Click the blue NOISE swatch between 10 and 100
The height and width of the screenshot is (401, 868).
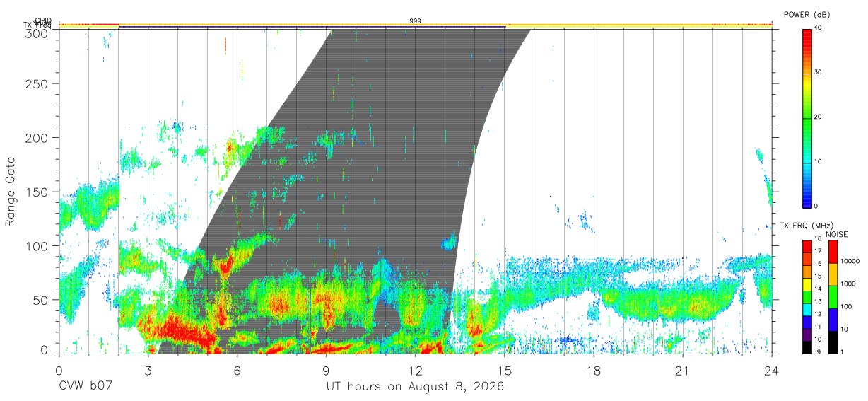coord(833,319)
